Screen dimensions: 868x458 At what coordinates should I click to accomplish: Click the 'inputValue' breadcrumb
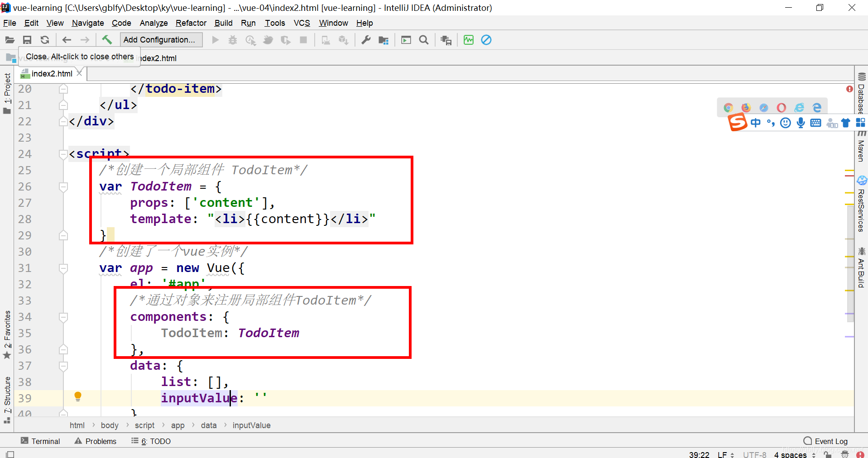tap(251, 425)
